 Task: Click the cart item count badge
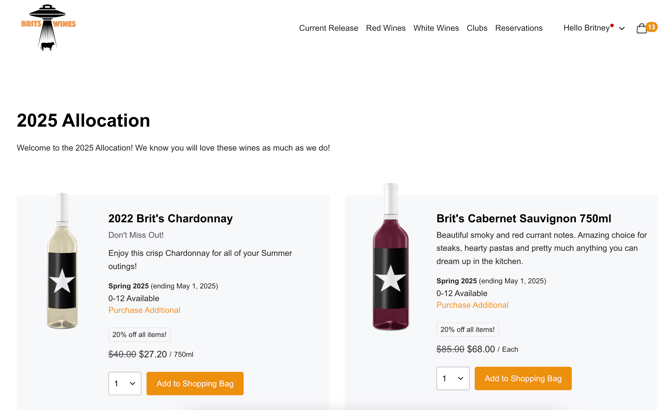(x=652, y=27)
